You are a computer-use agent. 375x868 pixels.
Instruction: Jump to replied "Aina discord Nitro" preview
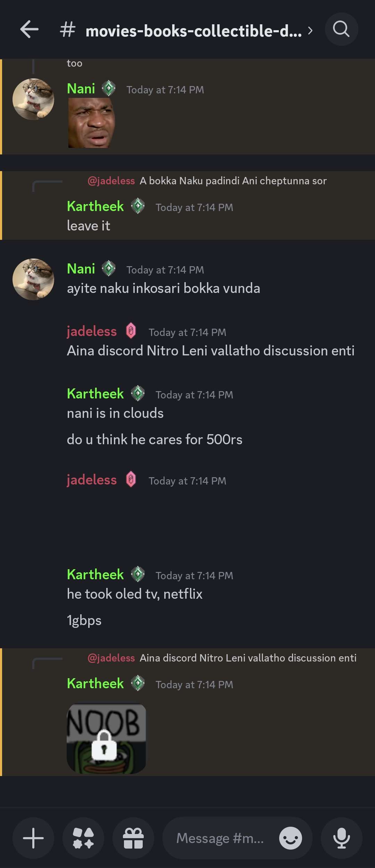[248, 658]
